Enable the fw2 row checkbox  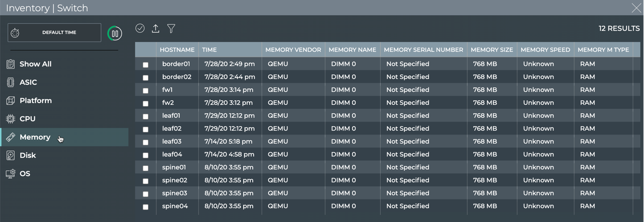(145, 103)
